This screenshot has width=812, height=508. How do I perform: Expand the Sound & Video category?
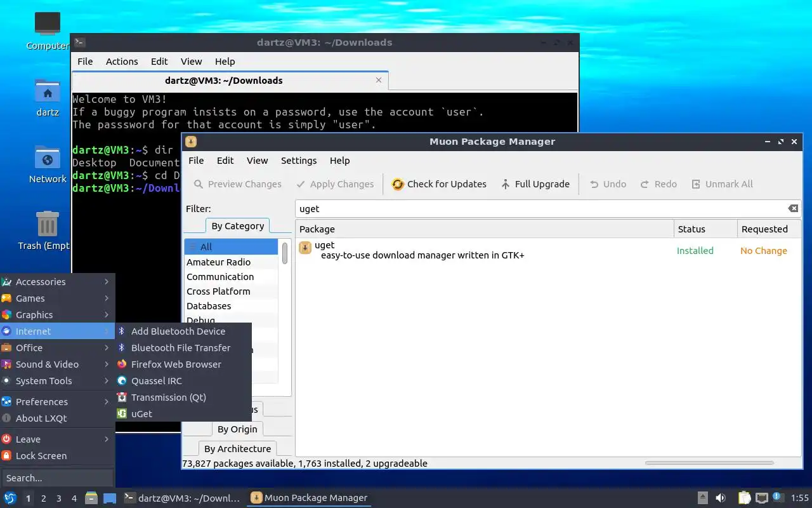tap(57, 364)
